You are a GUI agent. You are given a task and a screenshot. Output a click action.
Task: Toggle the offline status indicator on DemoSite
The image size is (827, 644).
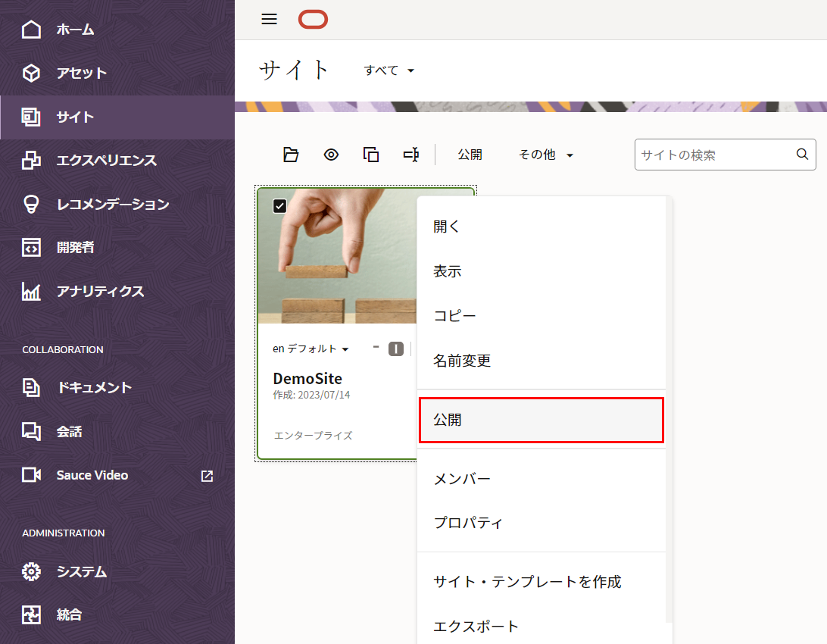pos(395,349)
